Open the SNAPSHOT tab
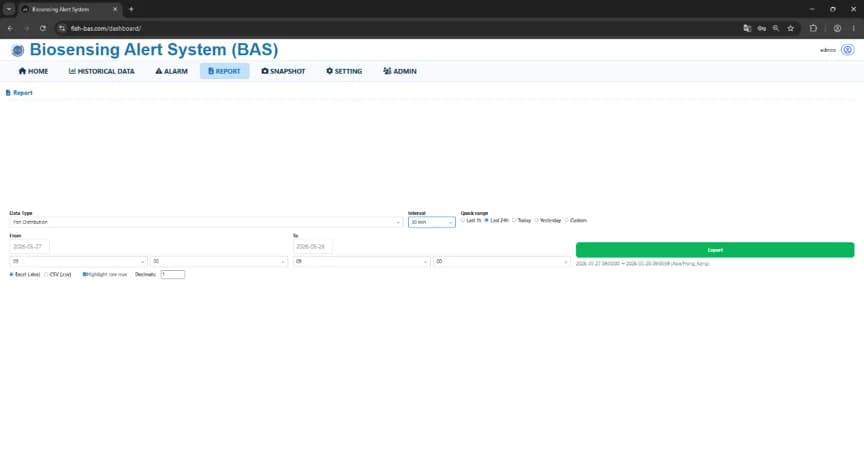The image size is (864, 464). pyautogui.click(x=283, y=71)
